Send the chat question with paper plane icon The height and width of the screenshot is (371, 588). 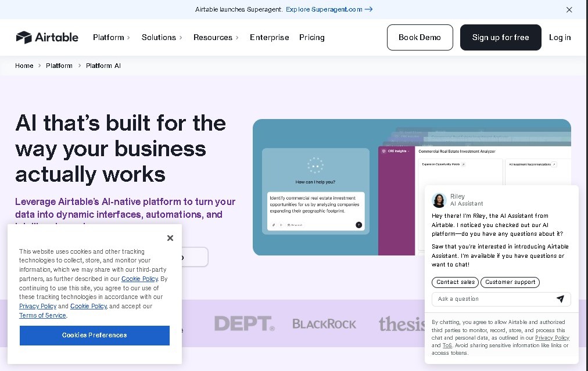click(560, 298)
